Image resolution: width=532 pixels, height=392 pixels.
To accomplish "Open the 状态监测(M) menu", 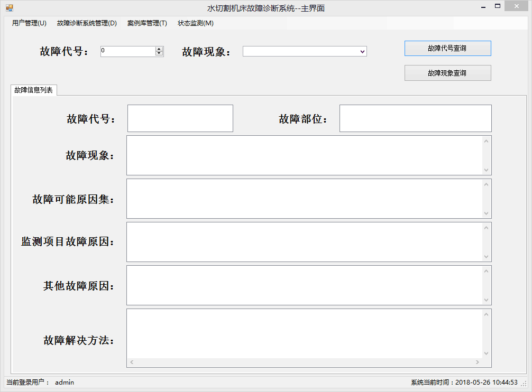I will pyautogui.click(x=196, y=23).
